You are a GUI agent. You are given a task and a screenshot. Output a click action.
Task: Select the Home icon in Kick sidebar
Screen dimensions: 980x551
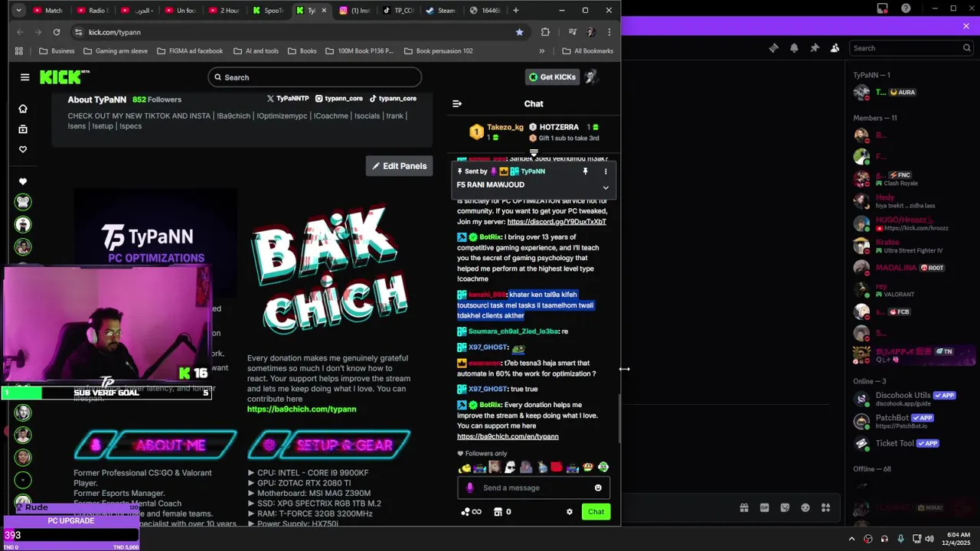click(23, 109)
